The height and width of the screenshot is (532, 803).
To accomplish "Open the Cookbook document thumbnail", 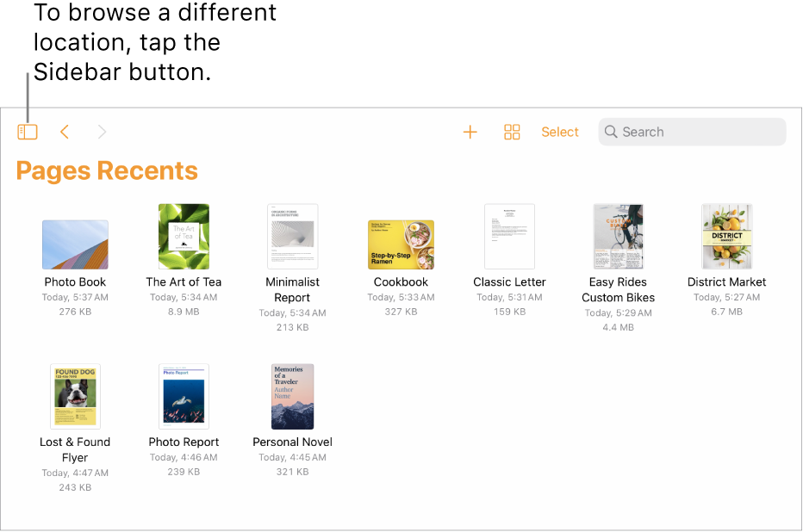I will coord(401,244).
